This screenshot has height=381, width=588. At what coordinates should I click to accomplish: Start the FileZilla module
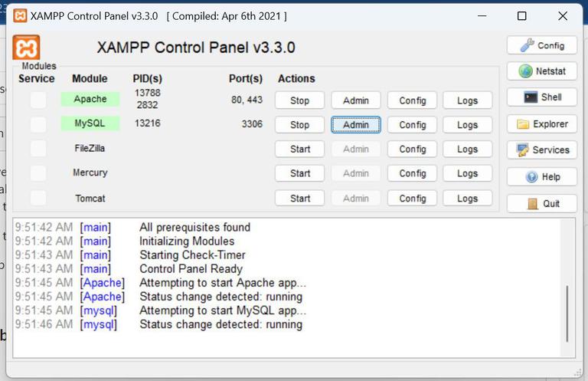click(x=299, y=149)
